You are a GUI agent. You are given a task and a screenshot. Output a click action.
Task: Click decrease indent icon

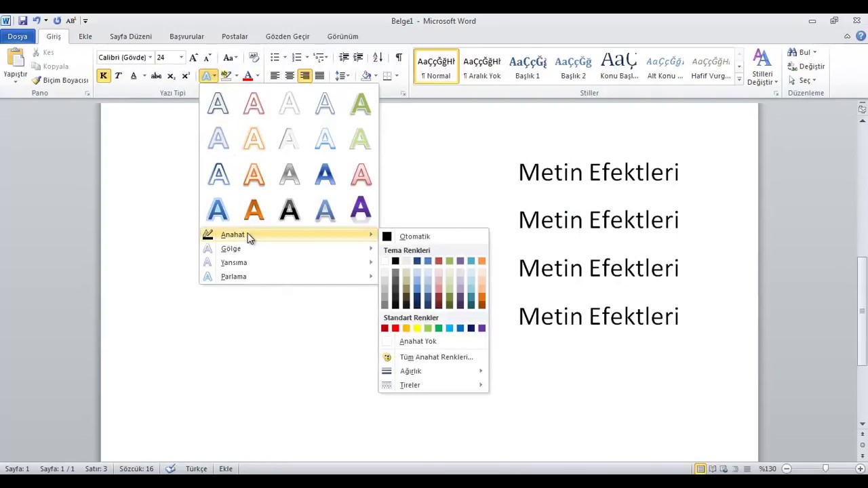(x=344, y=58)
